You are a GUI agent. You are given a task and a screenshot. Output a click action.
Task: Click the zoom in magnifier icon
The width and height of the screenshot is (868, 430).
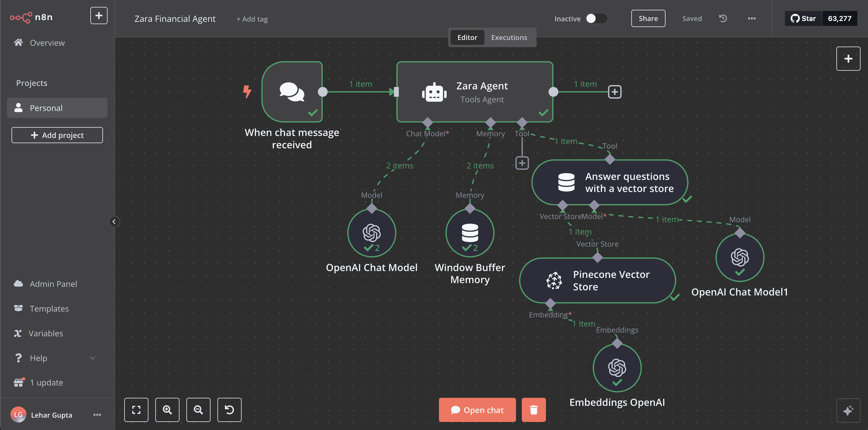167,410
